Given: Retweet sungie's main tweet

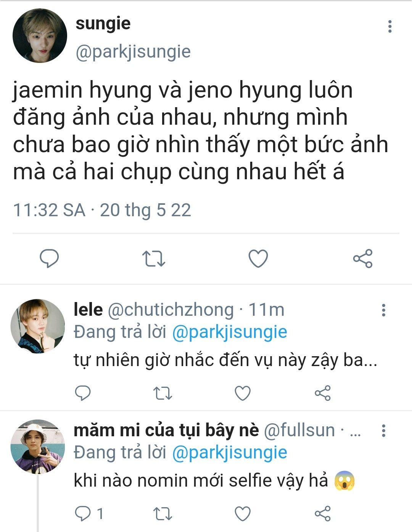Looking at the screenshot, I should coord(154,259).
